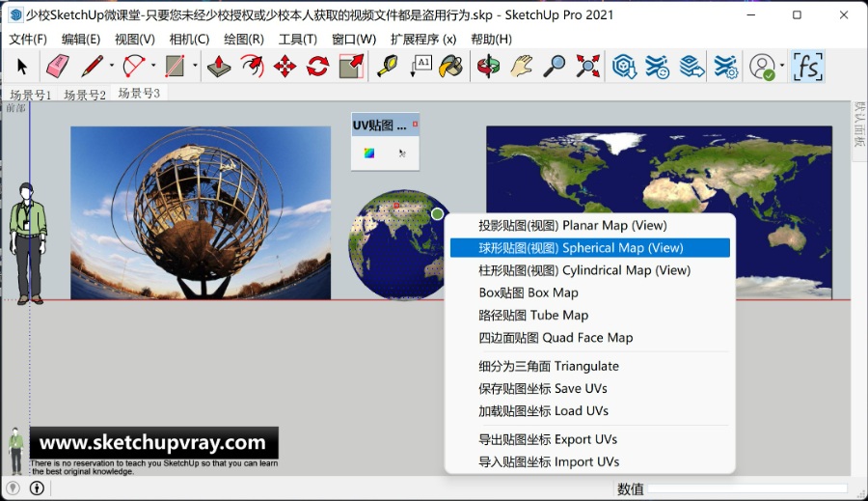868x501 pixels.
Task: Click the 数值 measurements input field
Action: point(747,488)
